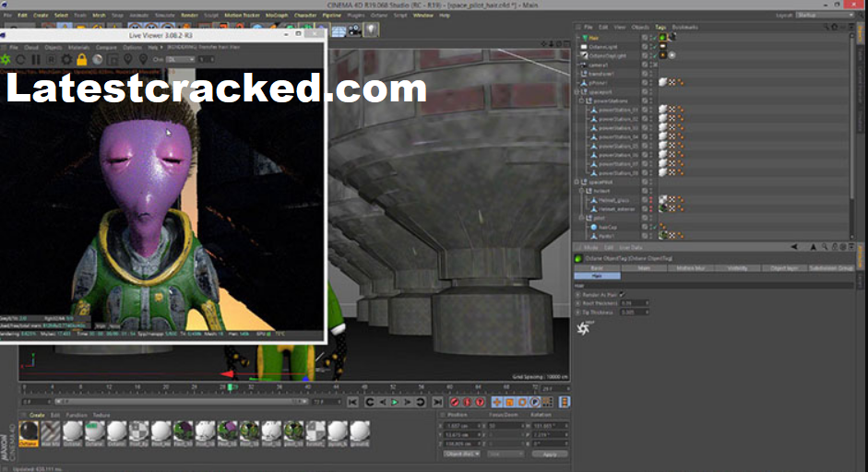Viewport: 868px width, 472px height.
Task: Collapse the powerStations group
Action: pyautogui.click(x=582, y=100)
